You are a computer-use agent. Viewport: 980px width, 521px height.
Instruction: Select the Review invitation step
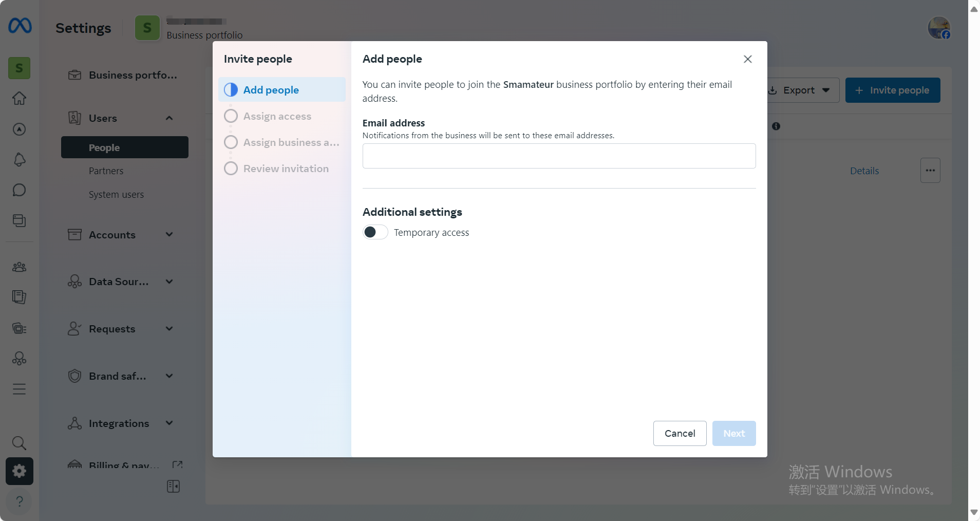(x=286, y=169)
